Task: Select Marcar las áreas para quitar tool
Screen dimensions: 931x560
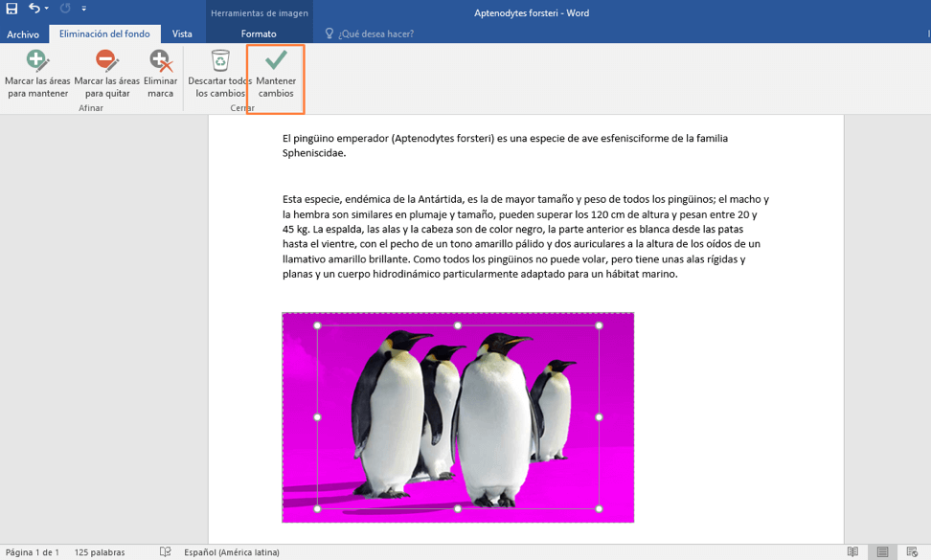Action: [107, 74]
